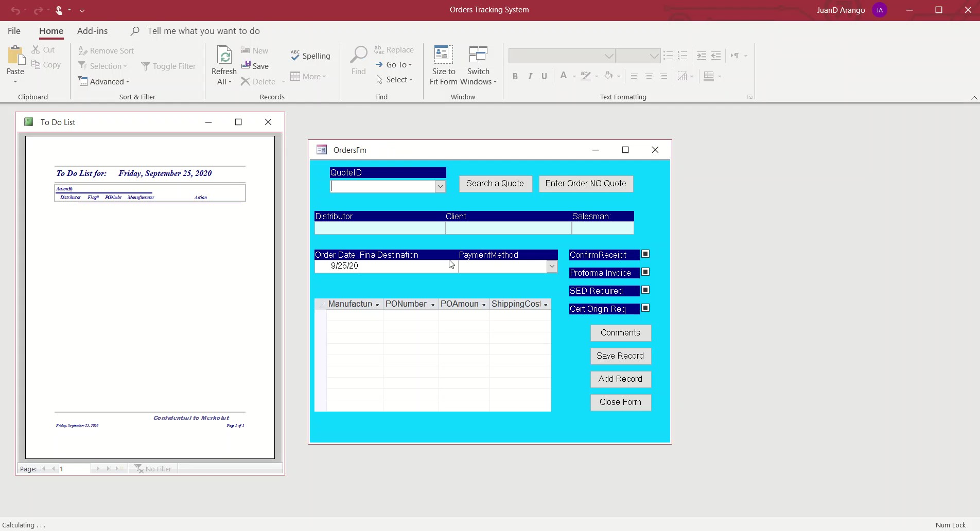Image resolution: width=980 pixels, height=531 pixels.
Task: Click the page number box in To Do List
Action: [75, 469]
